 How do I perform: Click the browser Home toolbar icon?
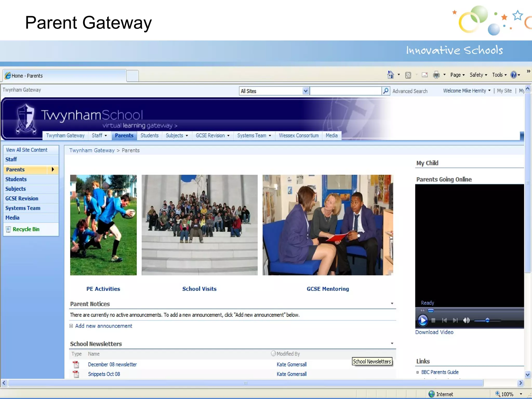tap(390, 75)
